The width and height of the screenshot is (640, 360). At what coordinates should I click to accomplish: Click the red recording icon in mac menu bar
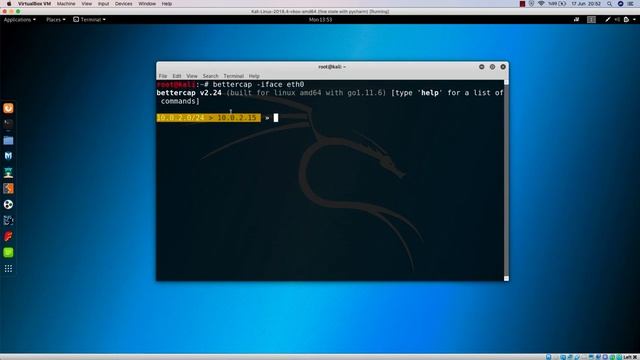point(522,4)
